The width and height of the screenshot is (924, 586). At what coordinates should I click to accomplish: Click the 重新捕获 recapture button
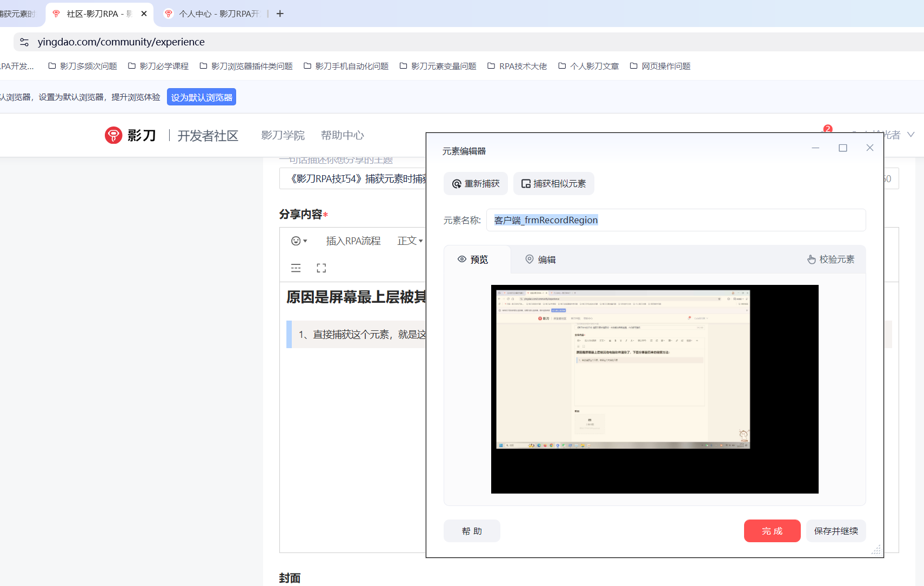tap(476, 184)
